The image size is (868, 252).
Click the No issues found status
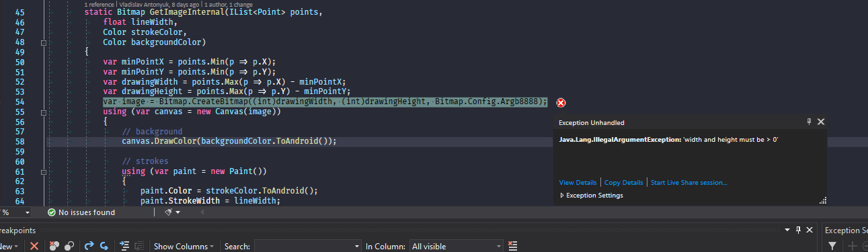[x=81, y=212]
